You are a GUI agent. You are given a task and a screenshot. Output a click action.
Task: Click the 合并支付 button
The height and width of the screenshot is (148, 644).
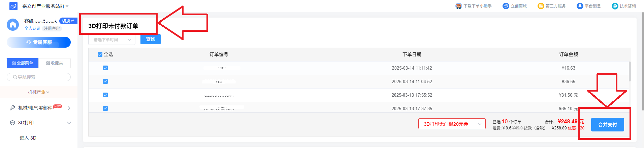click(608, 125)
